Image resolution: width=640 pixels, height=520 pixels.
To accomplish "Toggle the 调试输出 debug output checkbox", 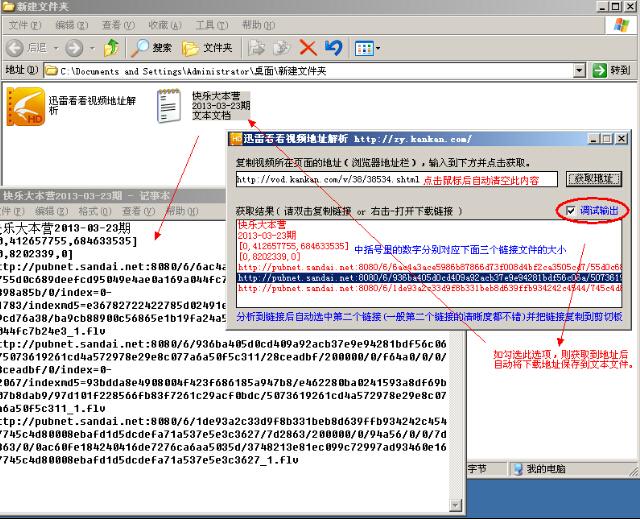I will tap(569, 211).
